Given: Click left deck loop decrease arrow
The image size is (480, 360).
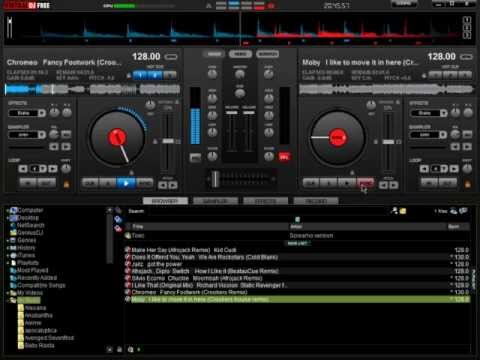Looking at the screenshot, I should coord(23,169).
